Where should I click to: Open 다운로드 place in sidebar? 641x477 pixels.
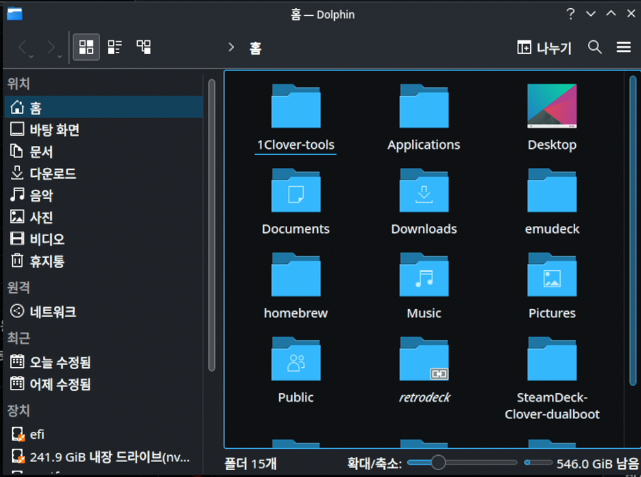(104, 174)
